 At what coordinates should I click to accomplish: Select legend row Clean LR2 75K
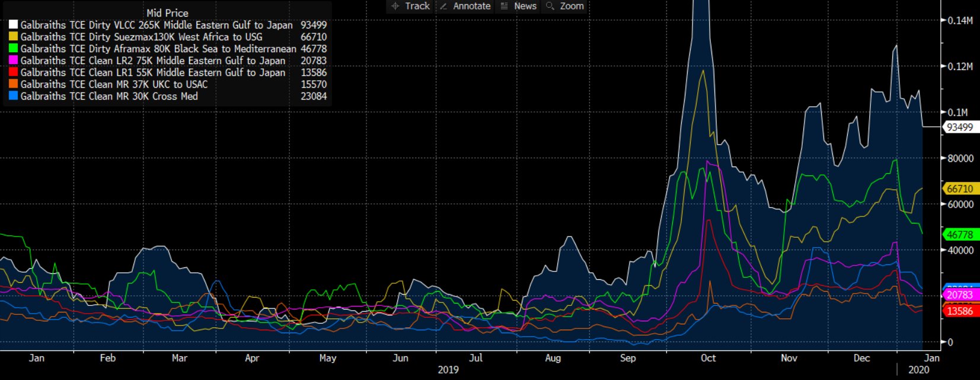[x=168, y=60]
